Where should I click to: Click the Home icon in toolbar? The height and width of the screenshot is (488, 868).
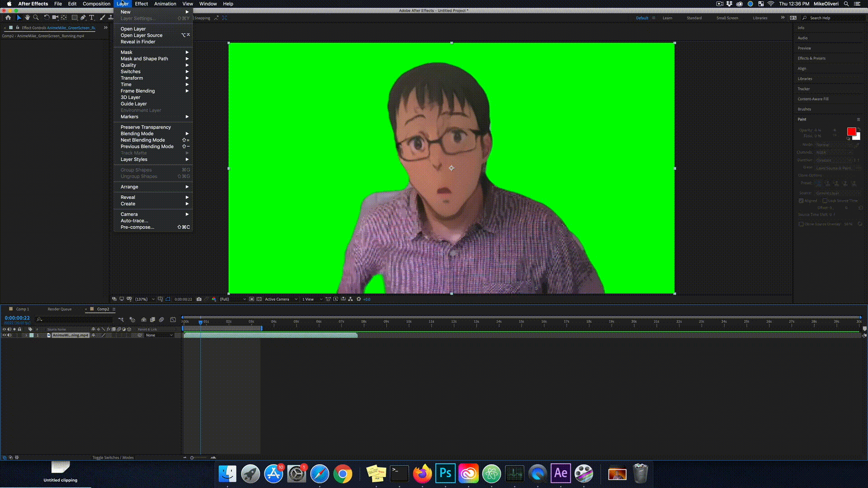(x=8, y=18)
